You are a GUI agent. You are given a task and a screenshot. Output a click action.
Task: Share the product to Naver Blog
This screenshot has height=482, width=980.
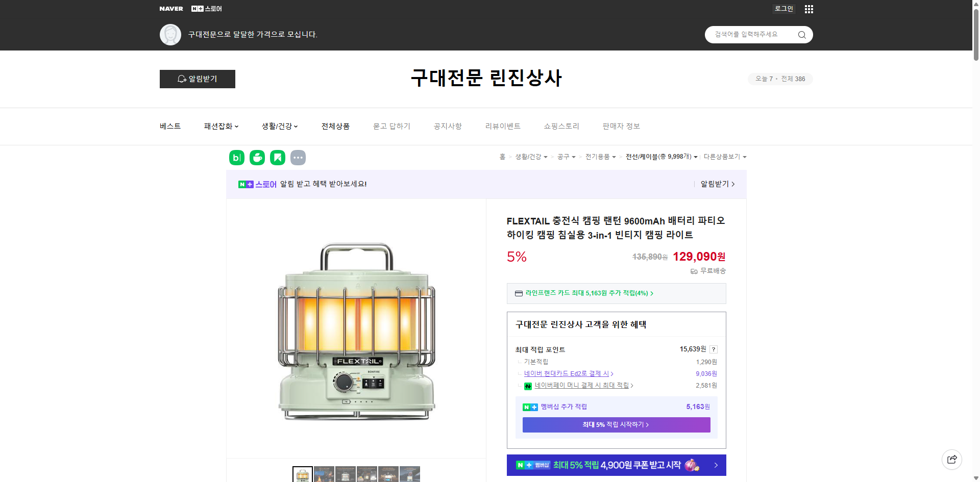[x=236, y=158]
